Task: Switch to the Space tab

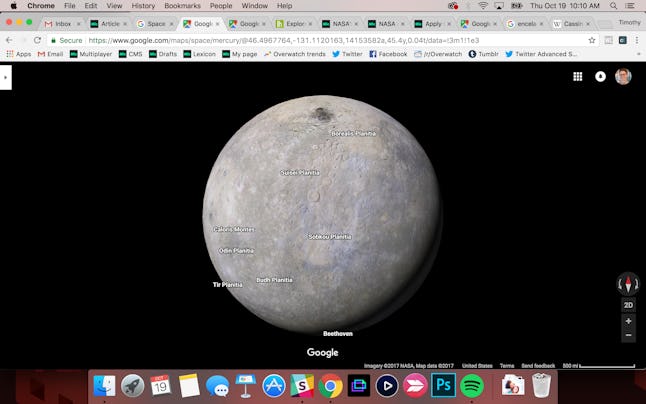Action: [x=155, y=24]
